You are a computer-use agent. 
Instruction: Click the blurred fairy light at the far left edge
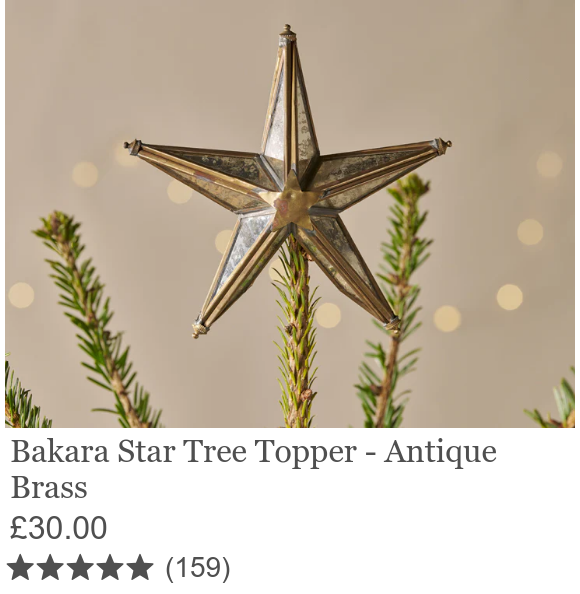(x=21, y=295)
